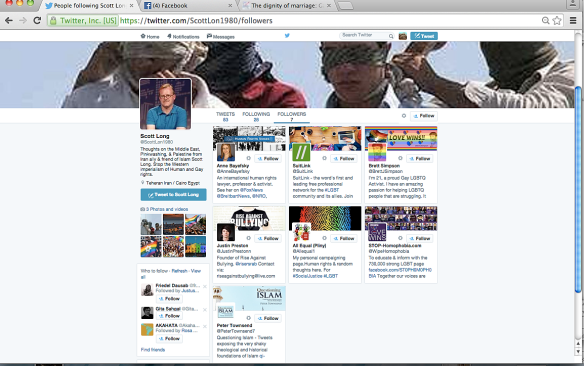The image size is (584, 366).
Task: Follow Gita Sahgal in suggestions
Action: click(x=169, y=316)
